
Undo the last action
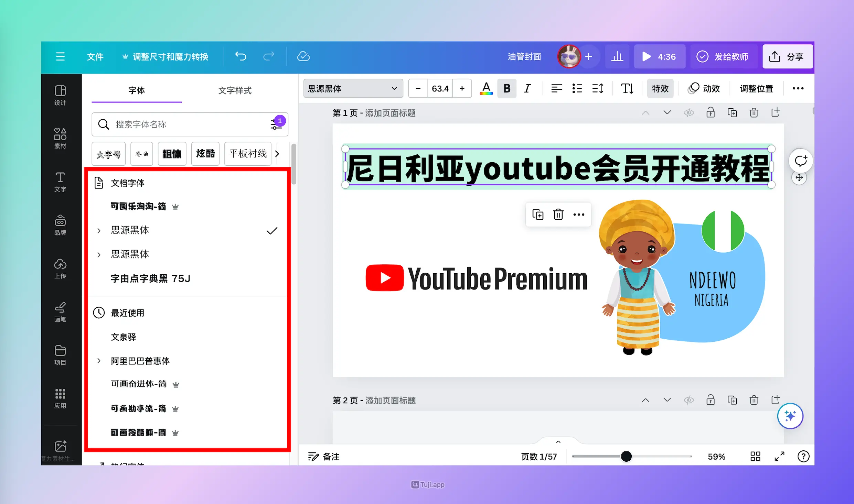[241, 56]
